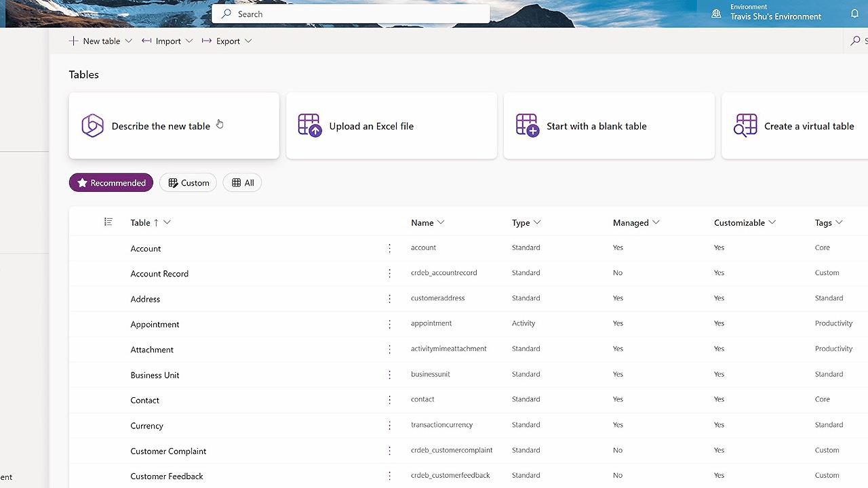Click the Start with a blank table icon

coord(527,125)
